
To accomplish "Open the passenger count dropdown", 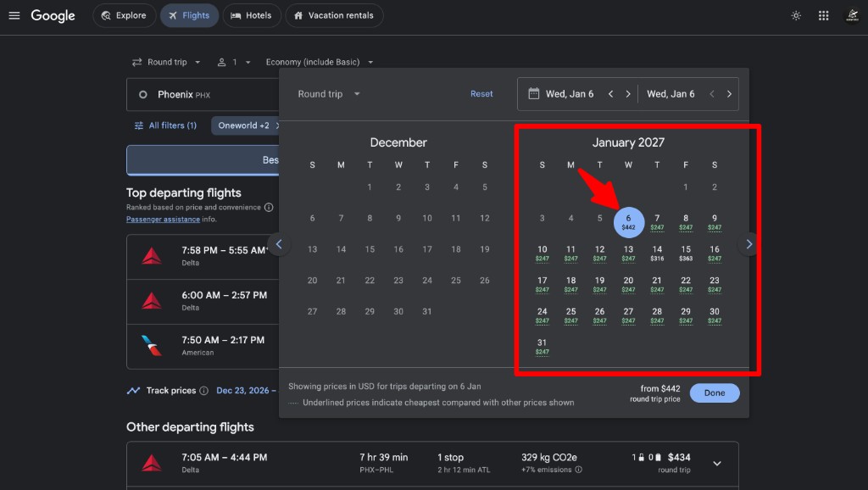I will coord(234,62).
